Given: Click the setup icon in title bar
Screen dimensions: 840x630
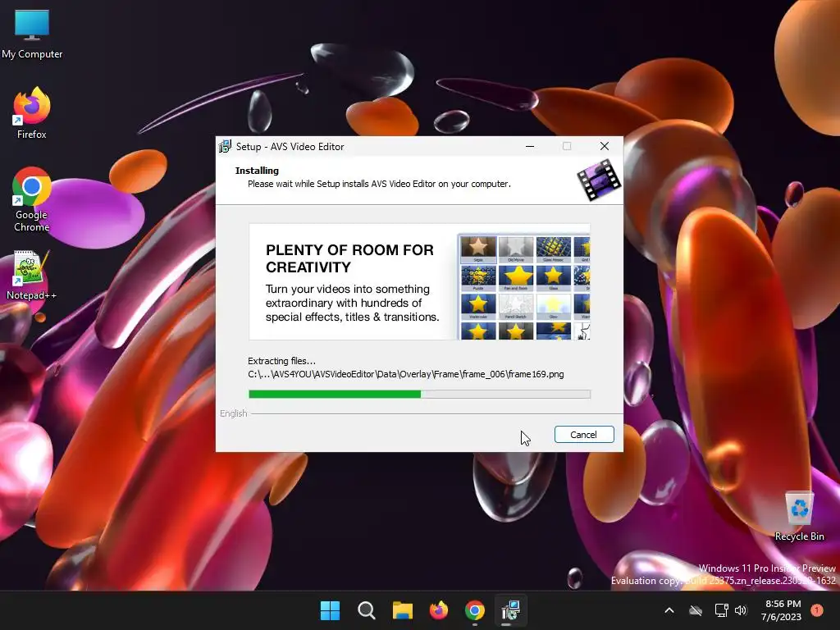Looking at the screenshot, I should tap(225, 146).
